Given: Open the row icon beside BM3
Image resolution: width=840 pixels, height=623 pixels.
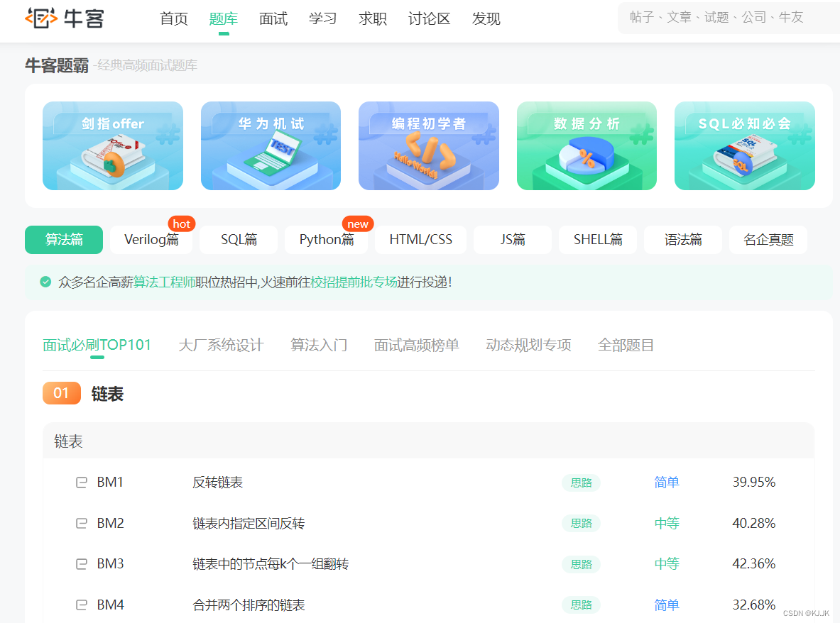Looking at the screenshot, I should coord(82,563).
